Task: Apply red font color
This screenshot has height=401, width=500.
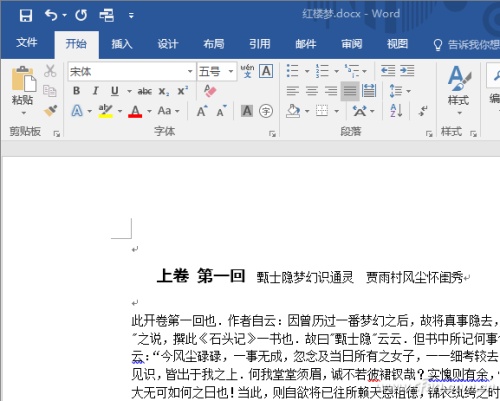Action: pyautogui.click(x=135, y=111)
